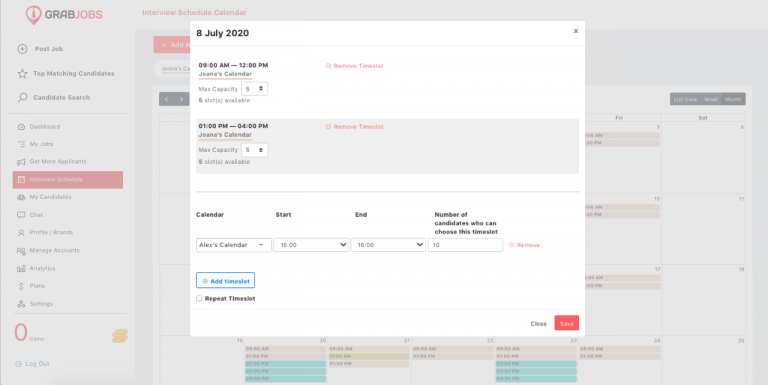The width and height of the screenshot is (768, 385).
Task: Click the Log Out link
Action: [37, 364]
